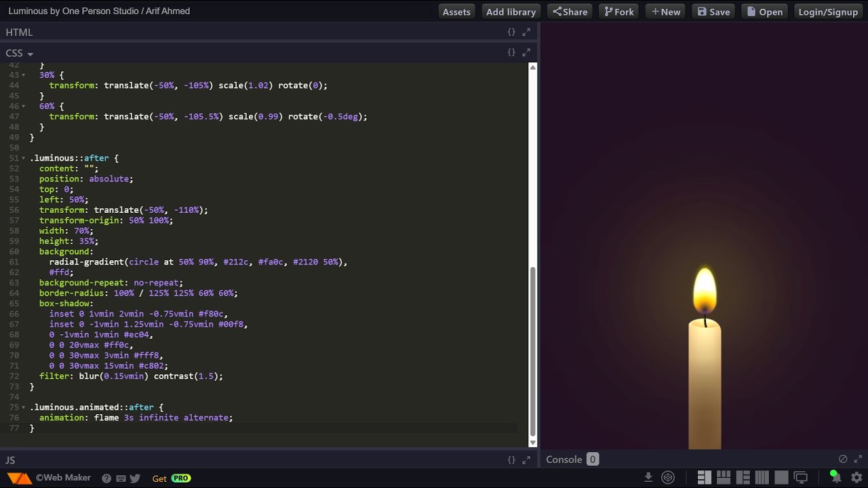This screenshot has height=488, width=868.
Task: Download the creation as a file
Action: pos(648,478)
